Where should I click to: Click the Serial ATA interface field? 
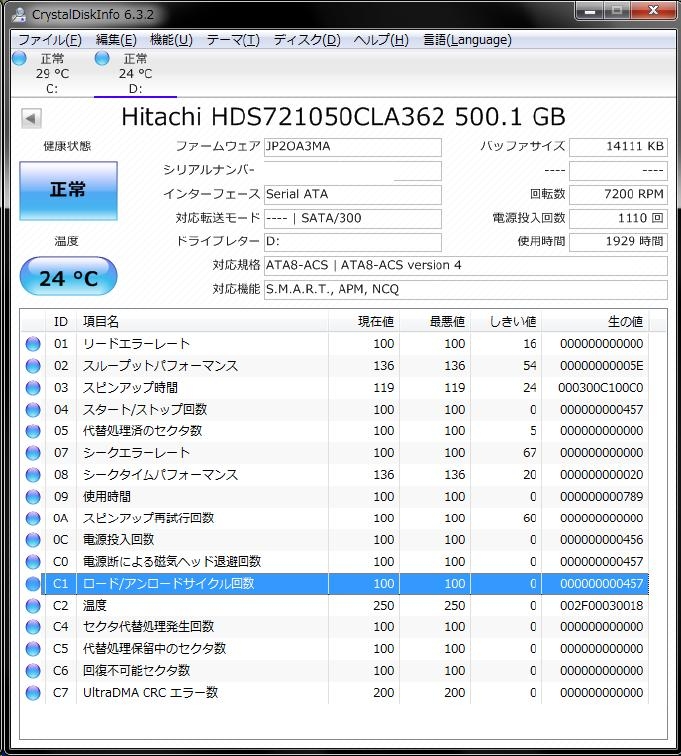point(353,194)
